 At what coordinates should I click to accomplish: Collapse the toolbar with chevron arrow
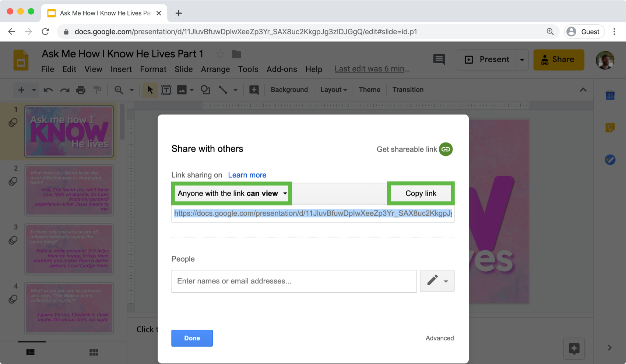(x=583, y=90)
